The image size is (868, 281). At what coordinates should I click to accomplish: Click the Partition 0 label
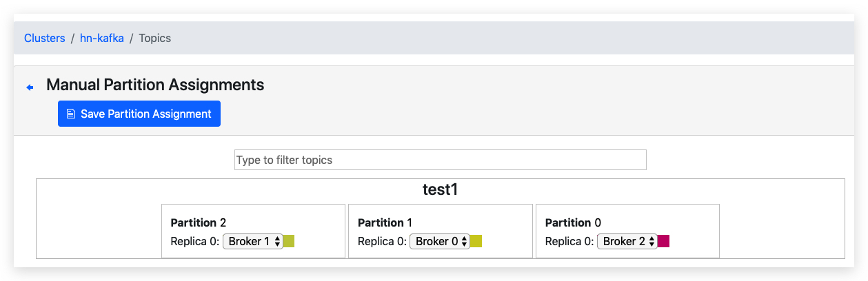pos(573,222)
